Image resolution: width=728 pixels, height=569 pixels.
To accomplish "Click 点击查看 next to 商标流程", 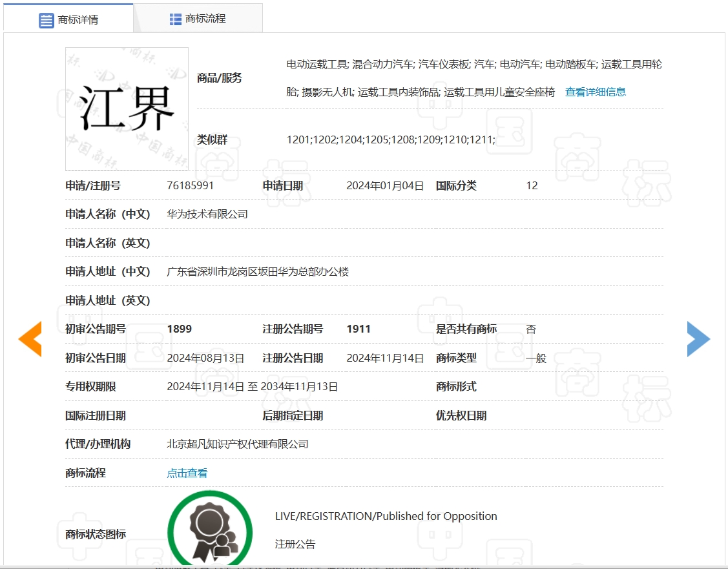I will coord(186,473).
